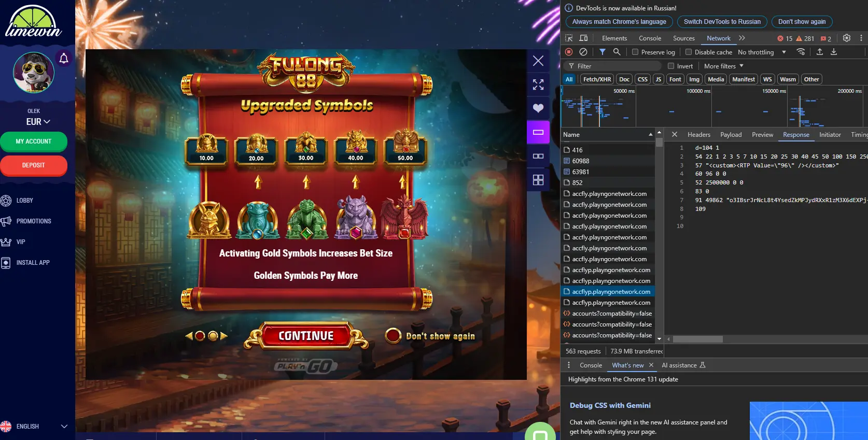Image resolution: width=868 pixels, height=440 pixels.
Task: Open AI assistance drawer tab
Action: pos(683,365)
